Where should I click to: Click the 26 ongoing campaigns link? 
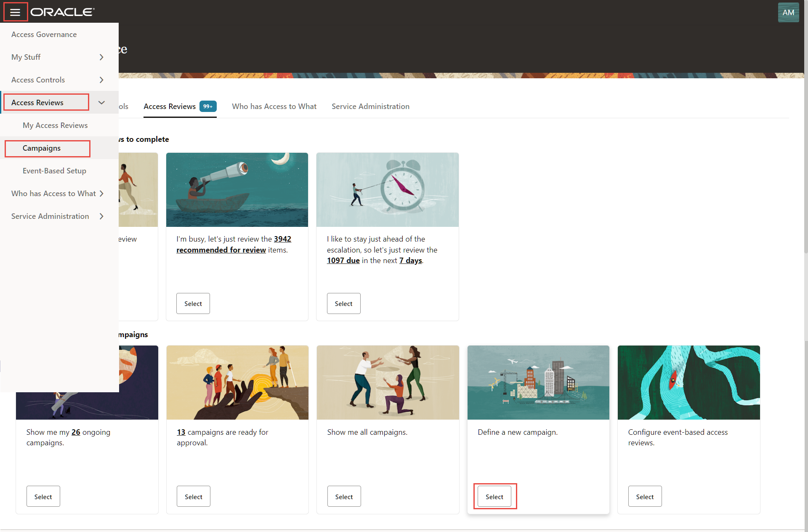pos(76,432)
